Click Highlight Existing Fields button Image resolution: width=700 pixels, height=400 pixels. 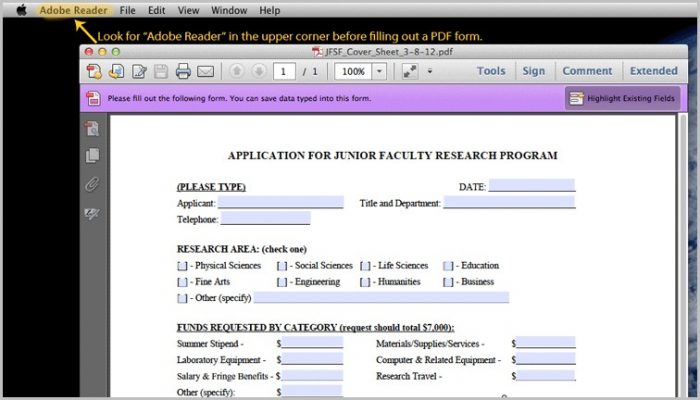point(623,98)
